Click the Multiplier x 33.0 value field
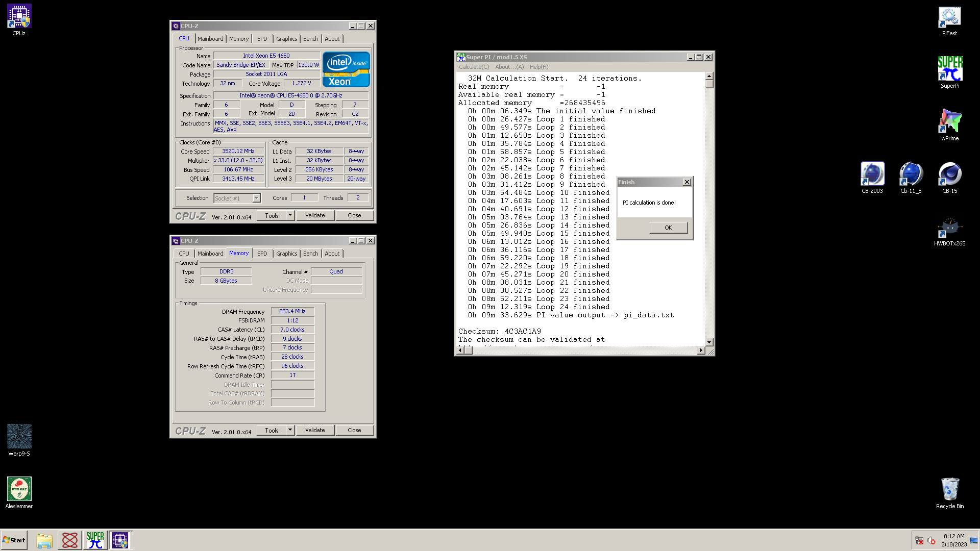This screenshot has width=980, height=551. [x=238, y=160]
